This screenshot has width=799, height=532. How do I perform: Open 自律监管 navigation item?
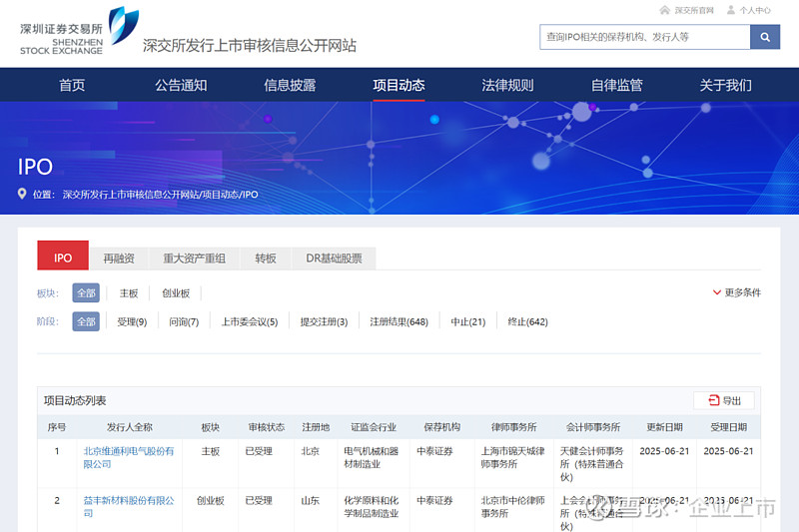pos(616,85)
